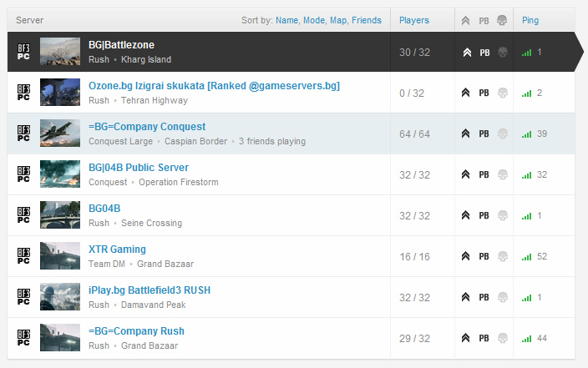Viewport: 588px width, 368px height.
Task: Click ping signal bars for iPlay.bg server
Action: pyautogui.click(x=526, y=297)
